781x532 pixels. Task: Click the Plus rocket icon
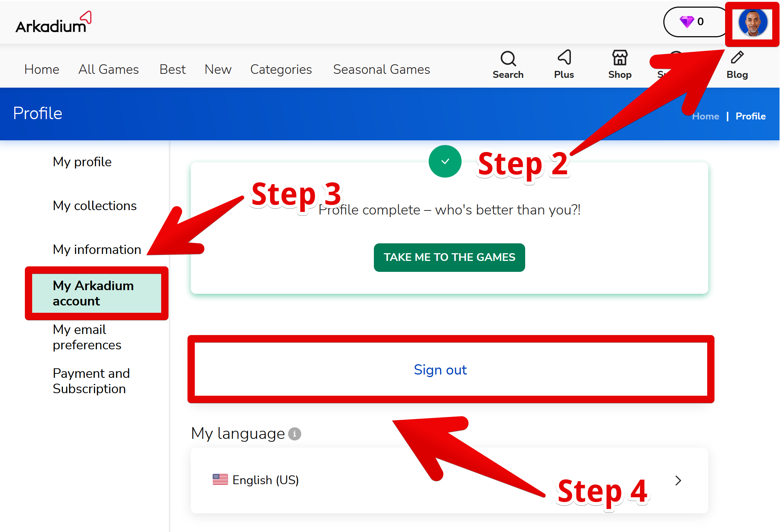(564, 58)
